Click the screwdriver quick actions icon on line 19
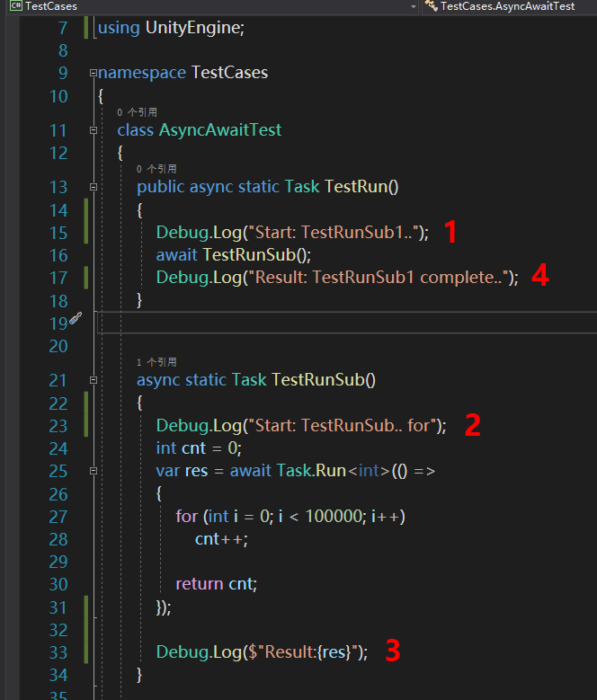The image size is (597, 700). [x=76, y=318]
